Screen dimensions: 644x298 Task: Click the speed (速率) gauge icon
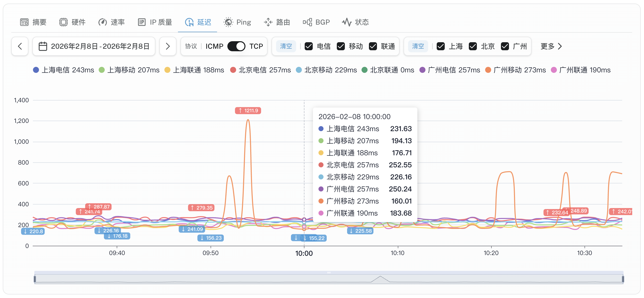102,22
